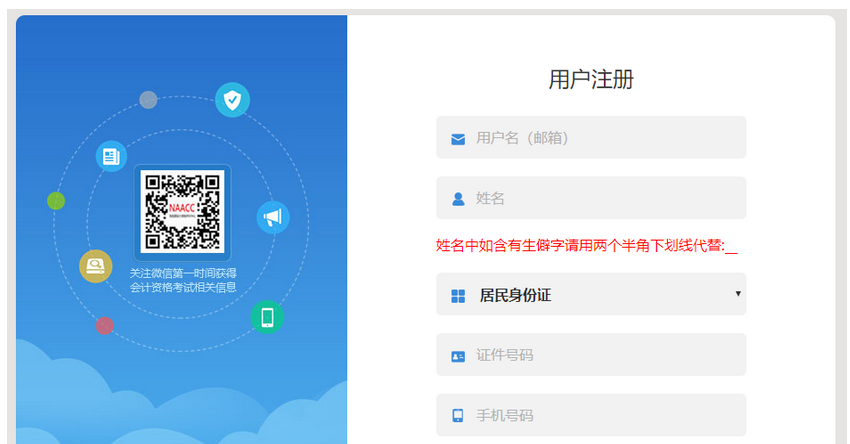Screen dimensions: 850x444
Task: Focus the 姓名 input field
Action: (x=591, y=198)
